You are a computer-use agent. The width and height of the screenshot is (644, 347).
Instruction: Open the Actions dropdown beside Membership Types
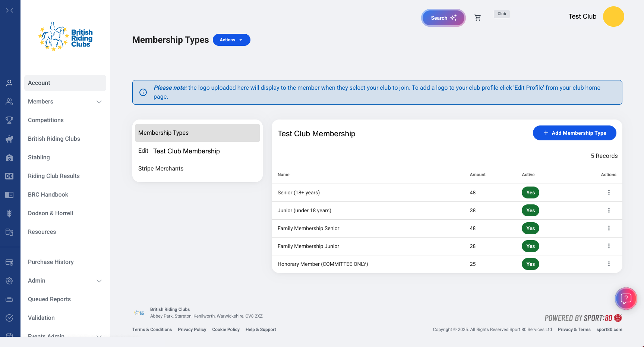point(231,40)
